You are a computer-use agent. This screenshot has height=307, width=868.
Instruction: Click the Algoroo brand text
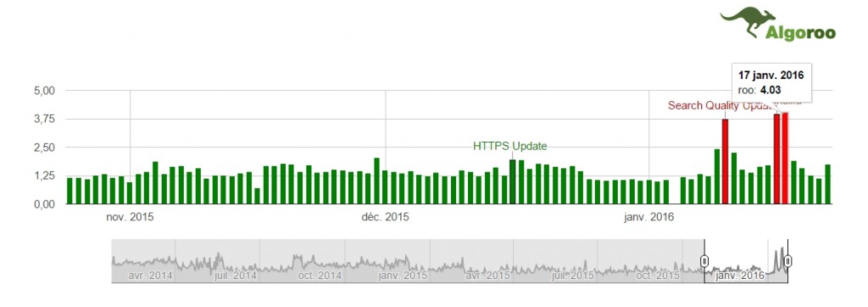pos(800,33)
